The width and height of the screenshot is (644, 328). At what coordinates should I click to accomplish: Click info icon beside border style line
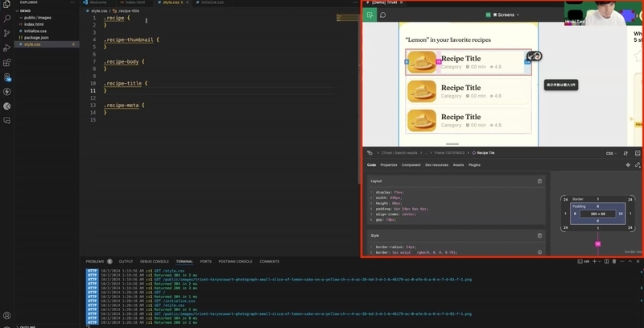[x=539, y=252]
